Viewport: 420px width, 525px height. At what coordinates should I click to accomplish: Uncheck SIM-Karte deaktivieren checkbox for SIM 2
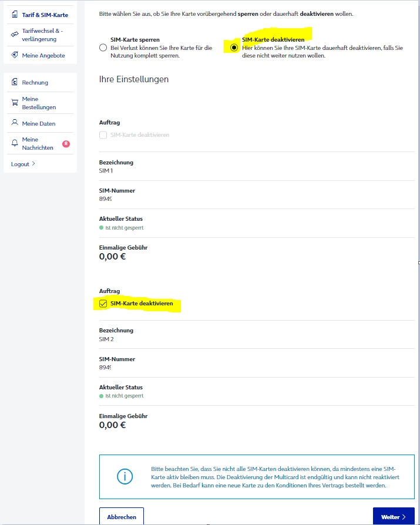click(103, 304)
